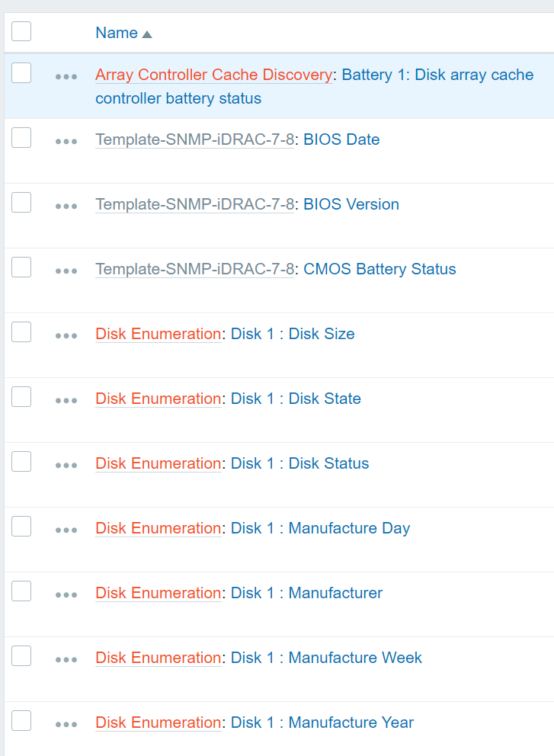Open three-dot menu for Disk Size item
Image resolution: width=554 pixels, height=756 pixels.
66,336
